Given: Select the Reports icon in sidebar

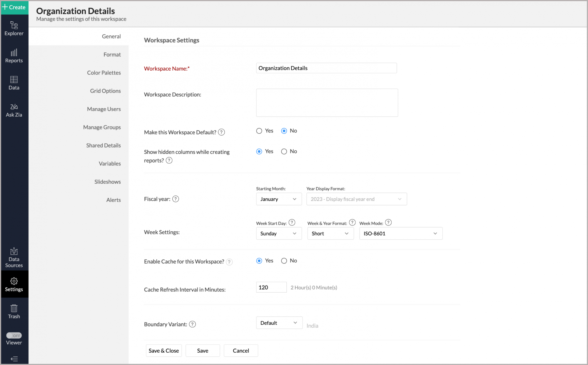Looking at the screenshot, I should tap(14, 56).
